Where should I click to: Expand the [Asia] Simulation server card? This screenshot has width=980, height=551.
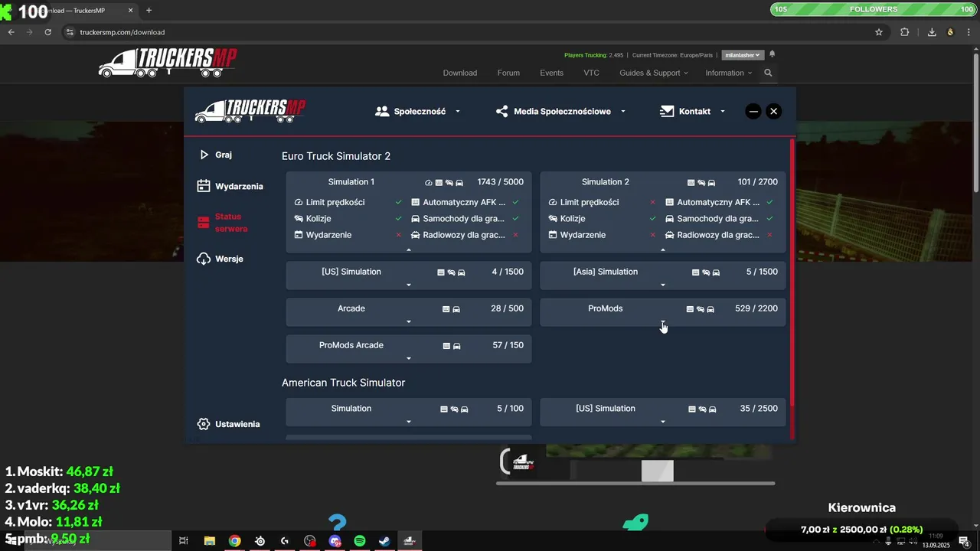click(663, 285)
